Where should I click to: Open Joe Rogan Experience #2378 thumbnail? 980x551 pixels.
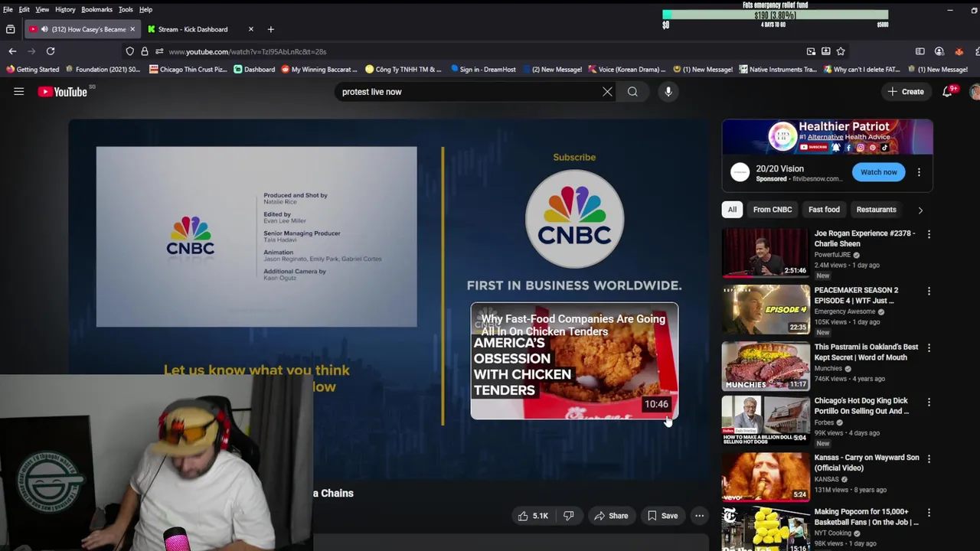pyautogui.click(x=765, y=253)
